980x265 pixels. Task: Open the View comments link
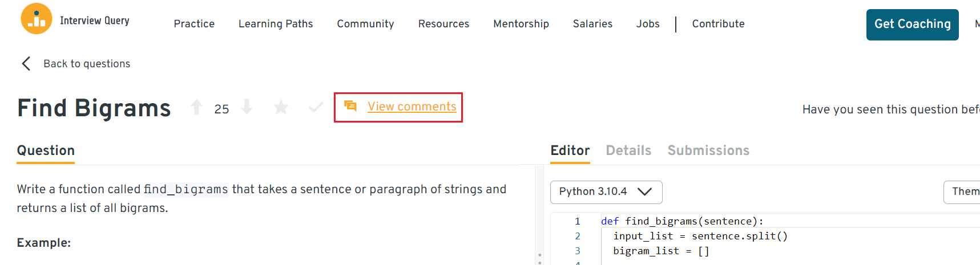coord(412,107)
